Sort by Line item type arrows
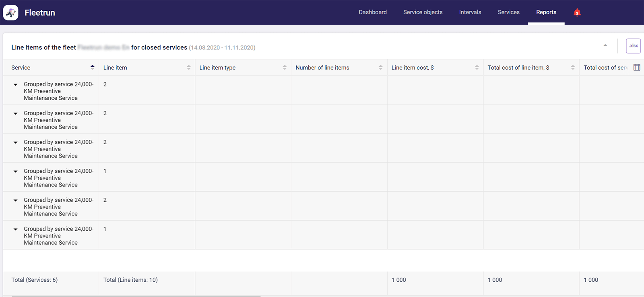644x297 pixels. coord(285,68)
